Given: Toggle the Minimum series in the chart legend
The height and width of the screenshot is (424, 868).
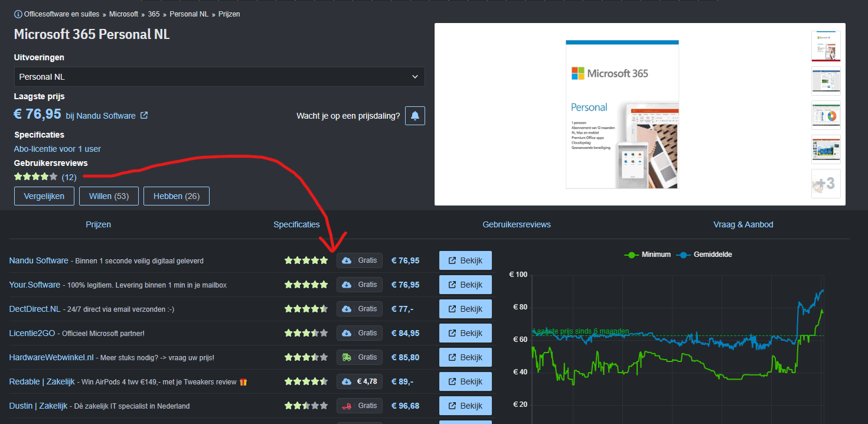Looking at the screenshot, I should pos(648,255).
